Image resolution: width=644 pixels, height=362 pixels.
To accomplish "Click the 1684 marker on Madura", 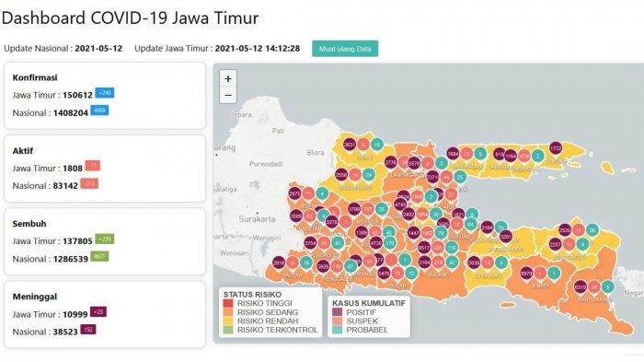I will [453, 154].
